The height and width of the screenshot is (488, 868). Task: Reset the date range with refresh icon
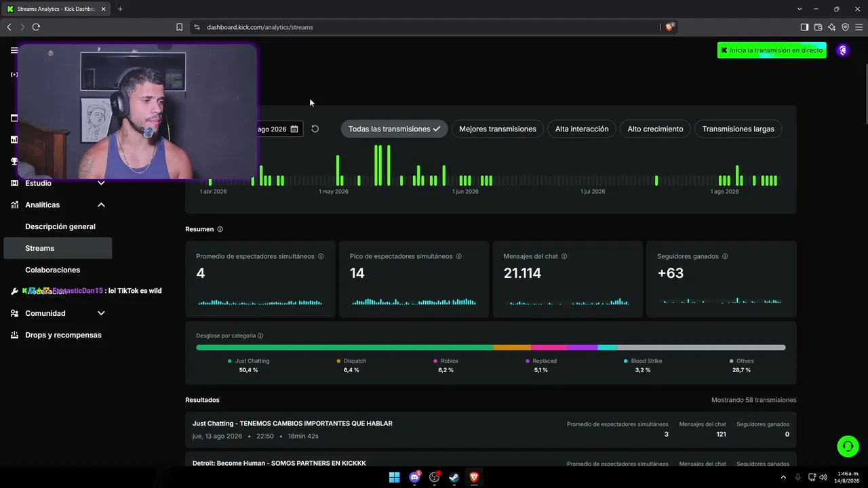coord(315,129)
